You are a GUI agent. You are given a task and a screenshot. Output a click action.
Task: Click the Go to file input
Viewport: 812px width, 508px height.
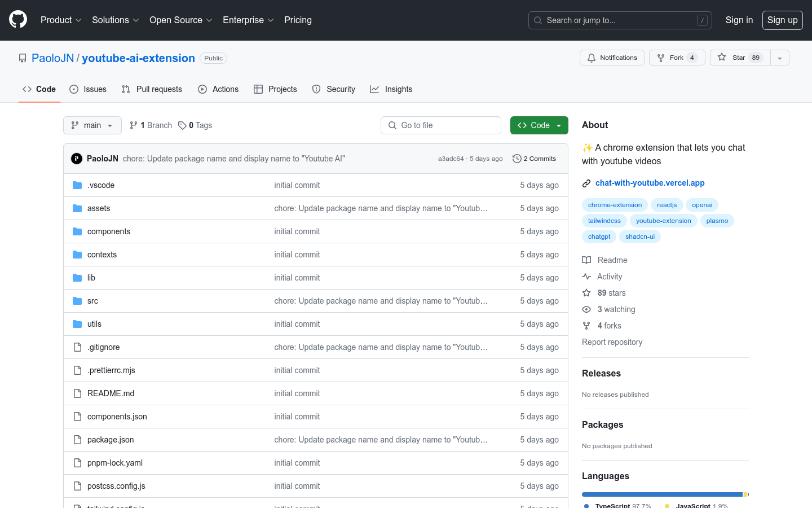441,125
